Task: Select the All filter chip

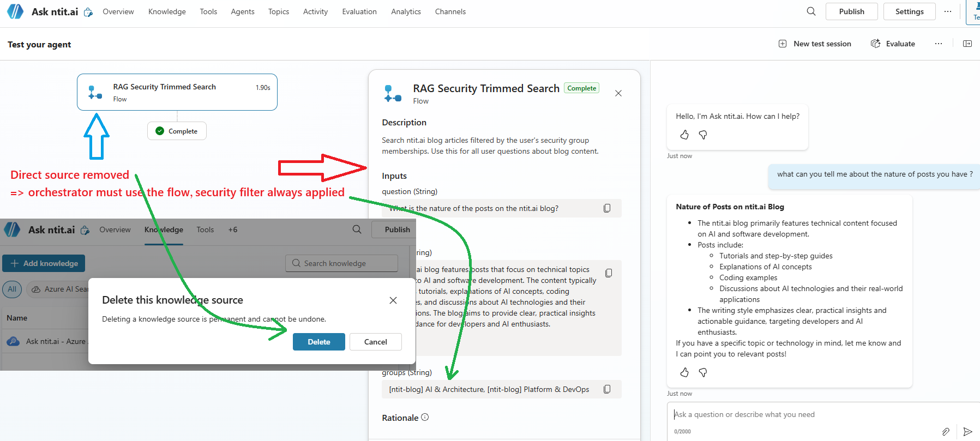Action: point(12,289)
